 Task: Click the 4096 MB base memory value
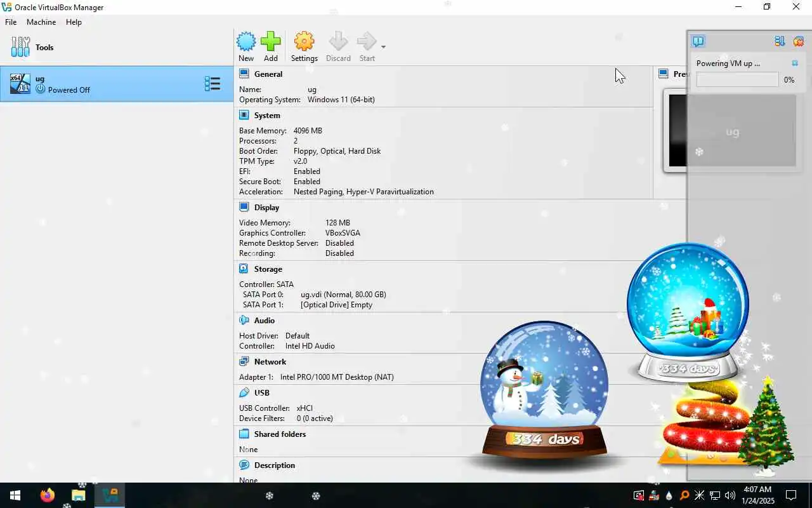(x=308, y=131)
